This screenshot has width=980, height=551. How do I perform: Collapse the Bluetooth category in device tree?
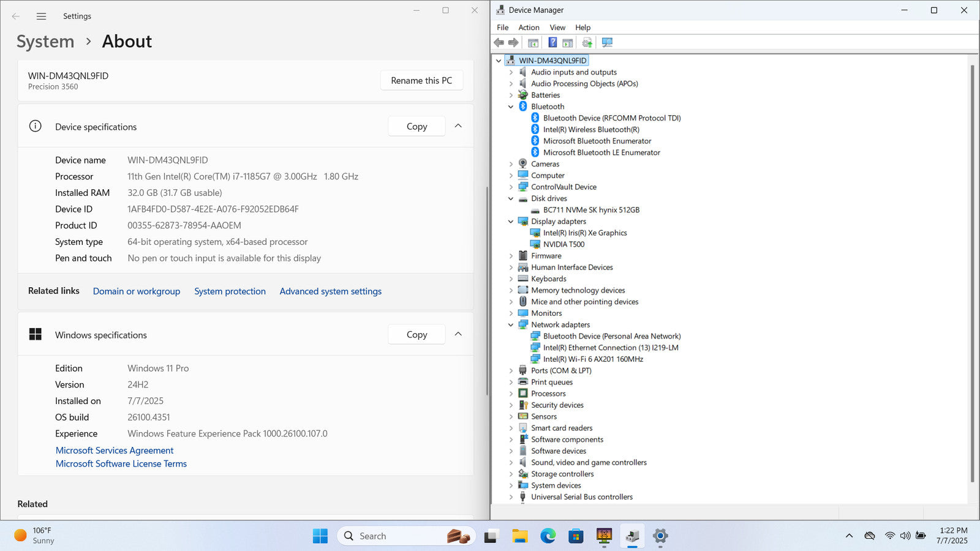point(511,107)
